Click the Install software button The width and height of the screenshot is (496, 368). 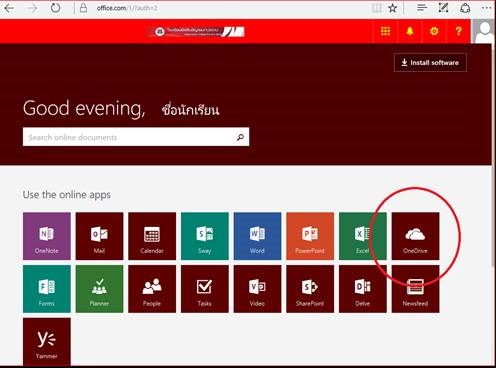click(x=430, y=62)
